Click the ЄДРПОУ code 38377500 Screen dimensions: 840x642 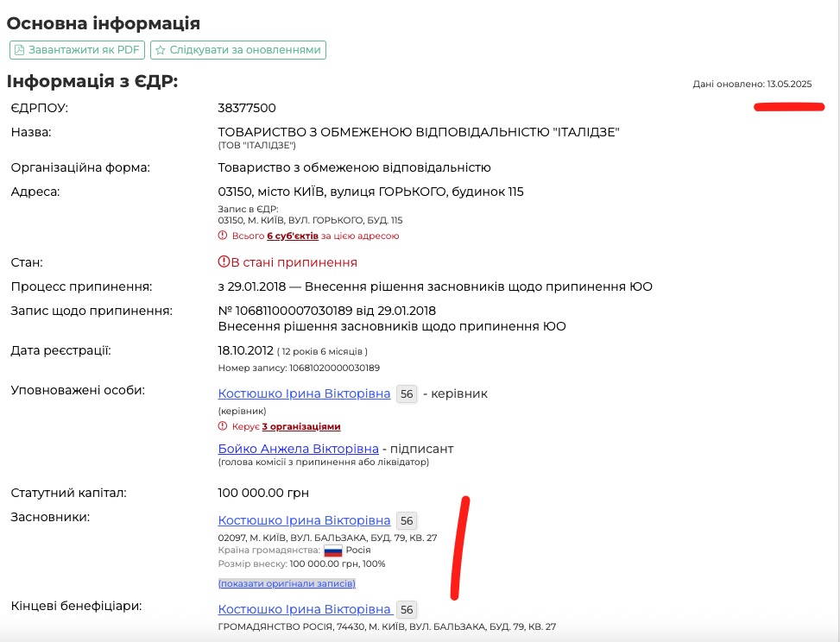247,108
